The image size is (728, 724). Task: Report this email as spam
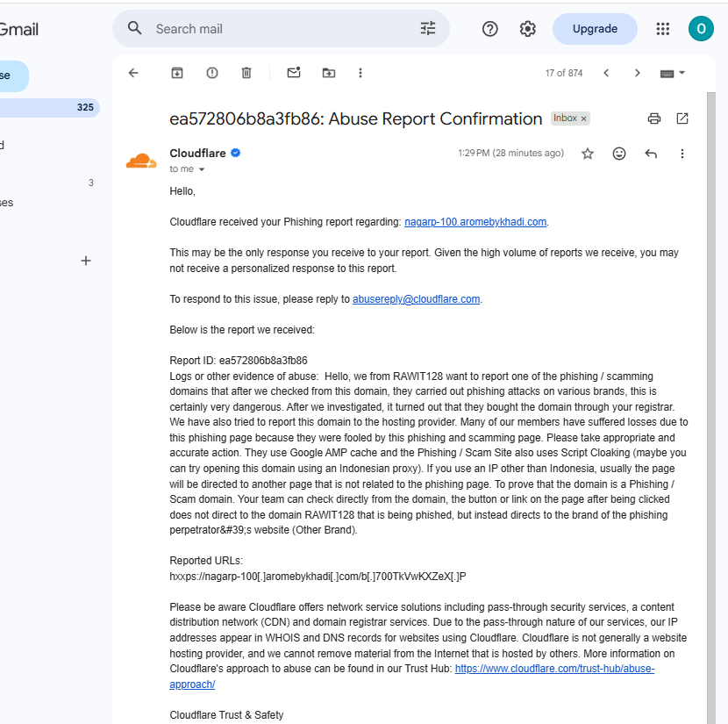[x=211, y=73]
